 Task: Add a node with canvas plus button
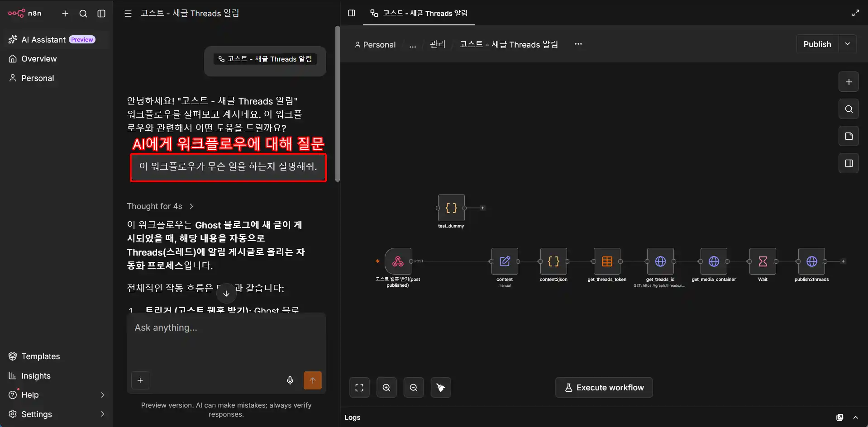coord(849,82)
